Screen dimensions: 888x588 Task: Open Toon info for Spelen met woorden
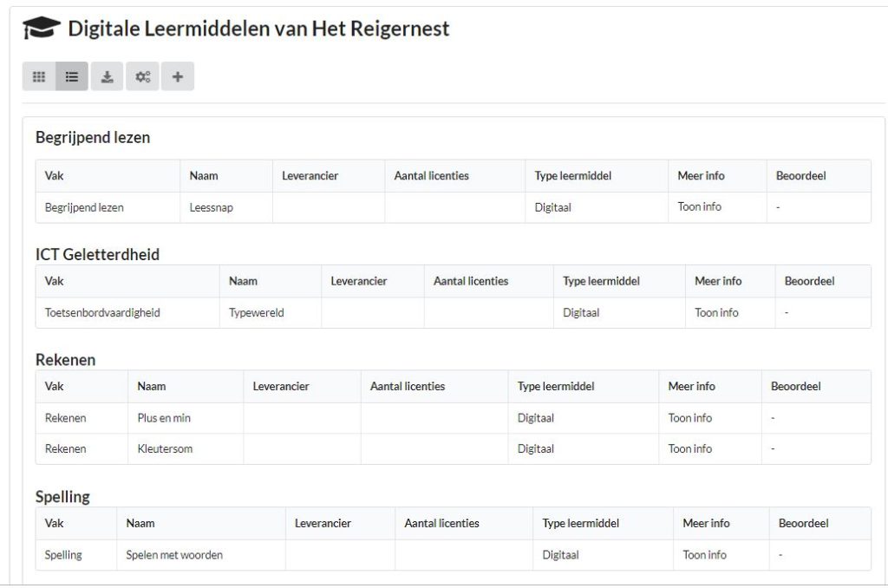(x=704, y=555)
